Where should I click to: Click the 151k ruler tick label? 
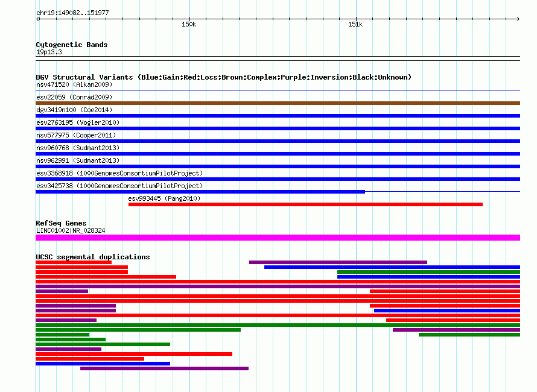coord(355,24)
